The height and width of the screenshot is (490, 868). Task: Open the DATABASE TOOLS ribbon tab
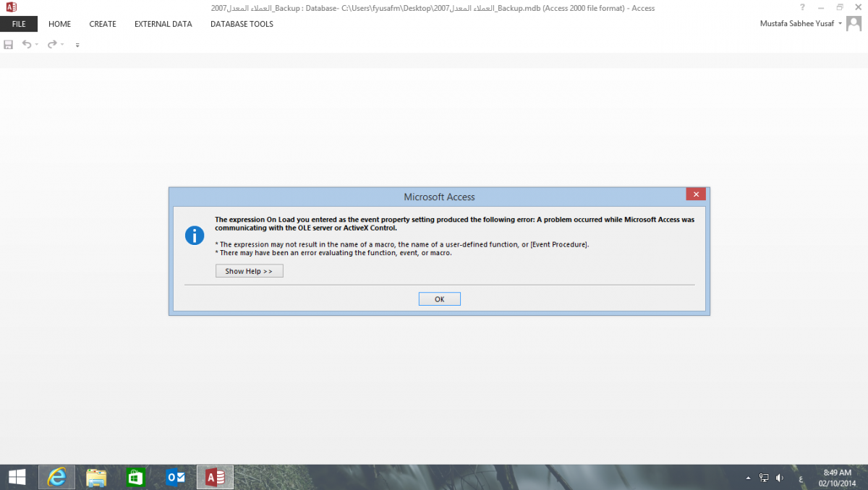pos(242,24)
